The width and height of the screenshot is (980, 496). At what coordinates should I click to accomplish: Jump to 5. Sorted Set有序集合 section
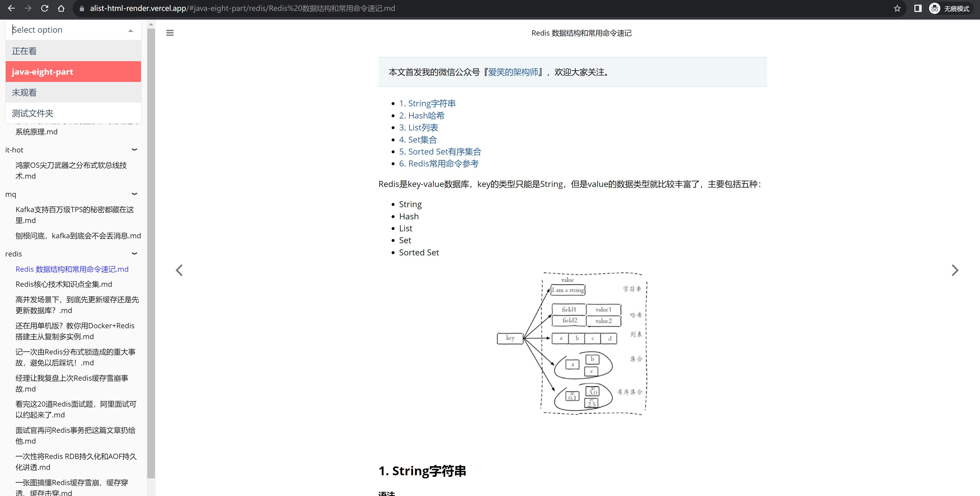tap(440, 151)
